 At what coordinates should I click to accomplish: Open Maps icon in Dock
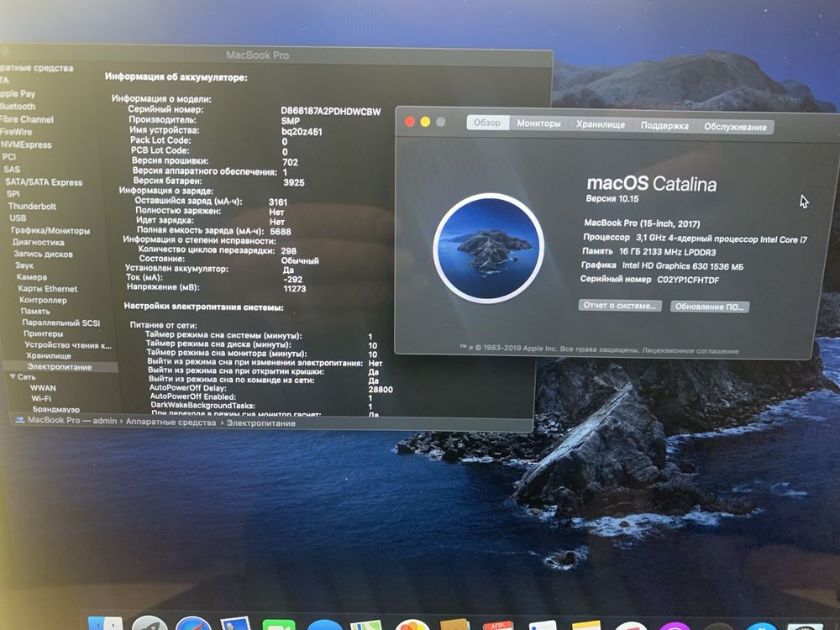[x=366, y=625]
